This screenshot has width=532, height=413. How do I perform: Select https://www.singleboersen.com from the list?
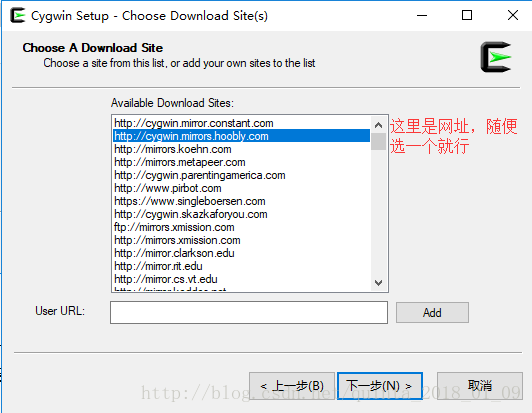click(x=242, y=201)
